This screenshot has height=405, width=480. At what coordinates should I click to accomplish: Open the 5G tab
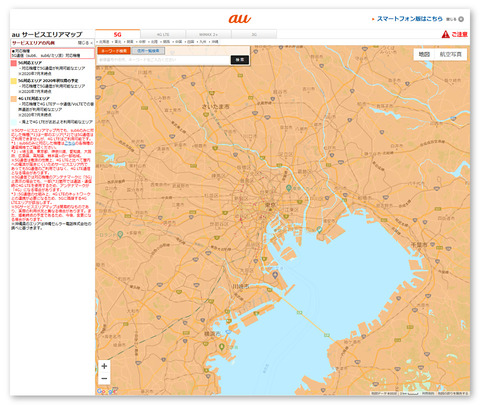pos(118,34)
